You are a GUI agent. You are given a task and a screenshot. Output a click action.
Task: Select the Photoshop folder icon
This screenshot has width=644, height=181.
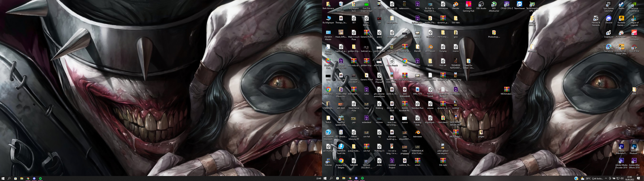tap(494, 34)
